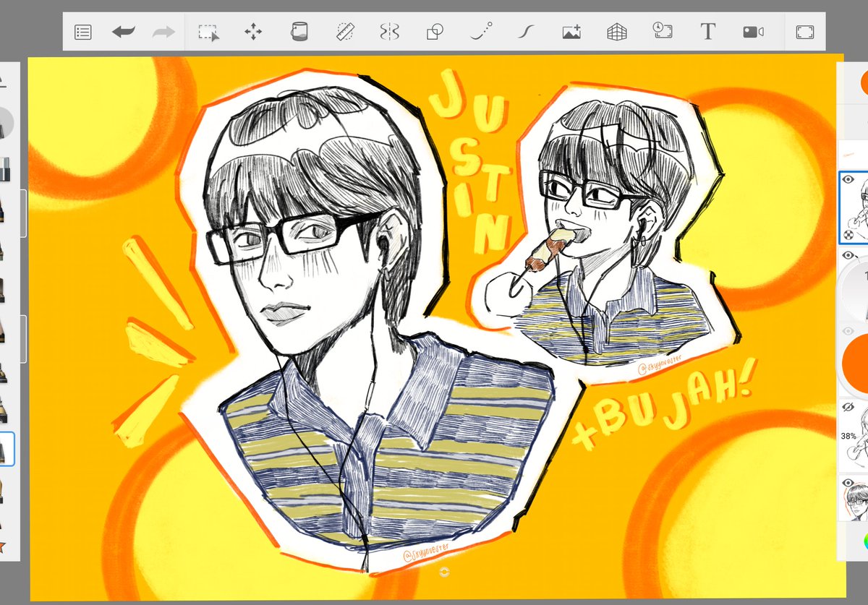Undo the last stroke

(x=124, y=33)
